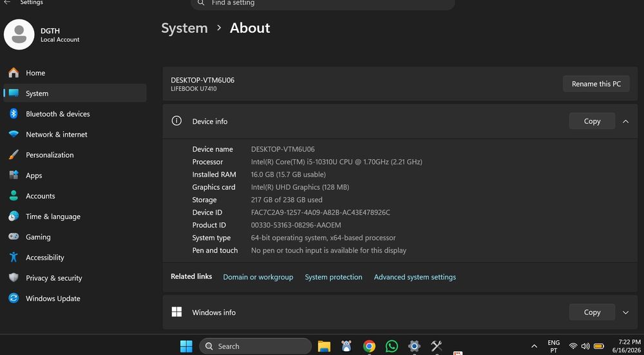The width and height of the screenshot is (644, 355).
Task: Open Privacy & security settings
Action: [75, 278]
